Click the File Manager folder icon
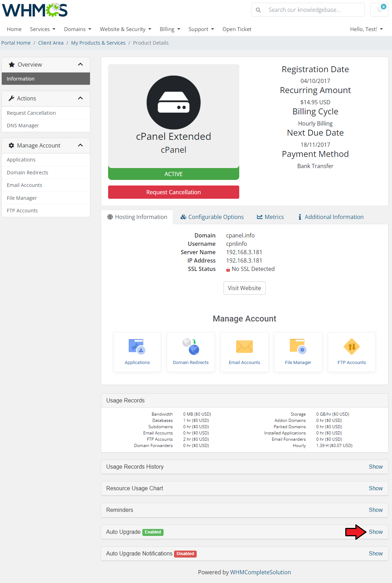This screenshot has height=583, width=392. coord(298,347)
